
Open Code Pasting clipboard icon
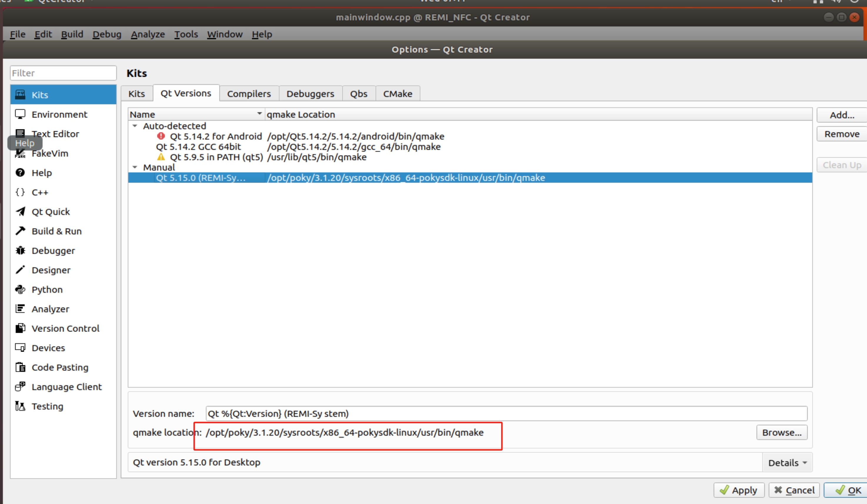coord(20,367)
